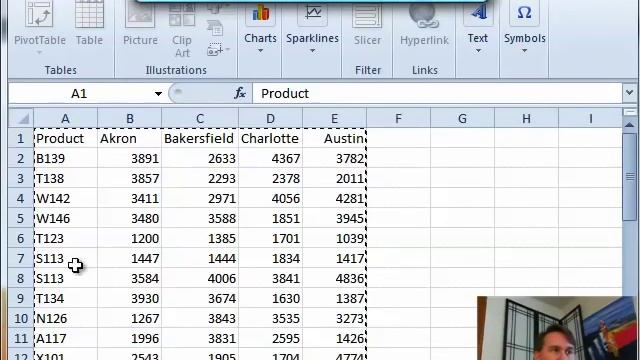
Task: Select row 1 header
Action: pyautogui.click(x=21, y=138)
